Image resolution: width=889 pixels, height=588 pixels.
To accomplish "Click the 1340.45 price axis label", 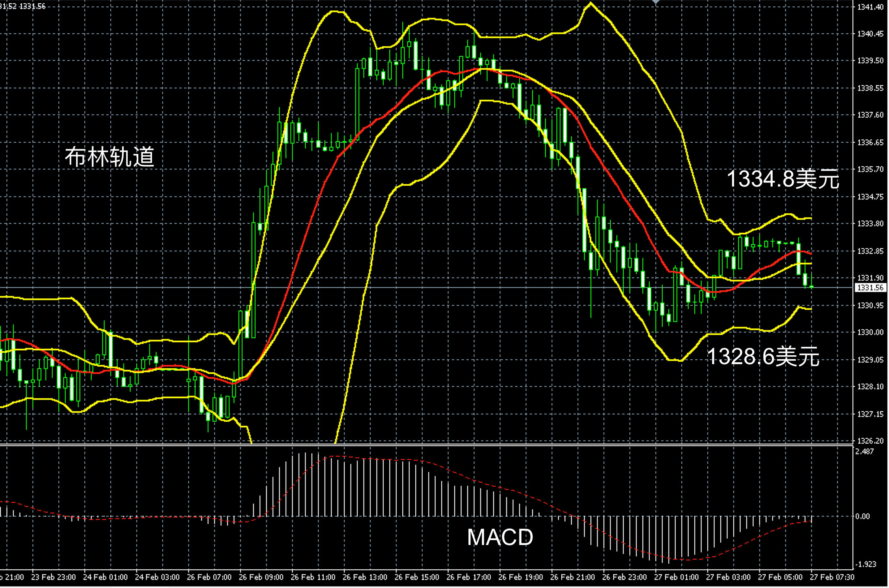I will pos(870,34).
